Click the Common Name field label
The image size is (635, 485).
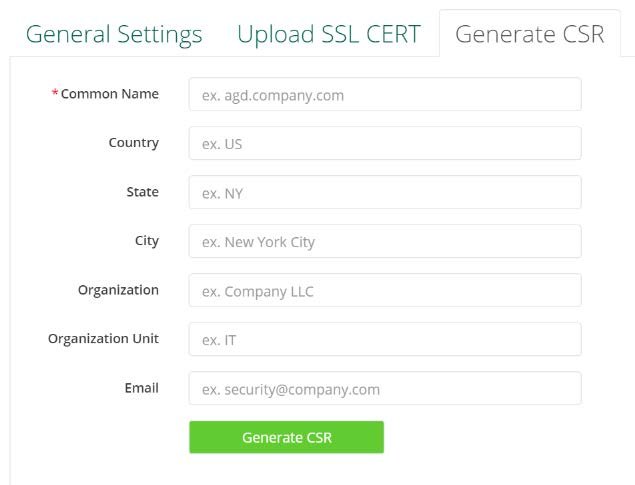(110, 94)
